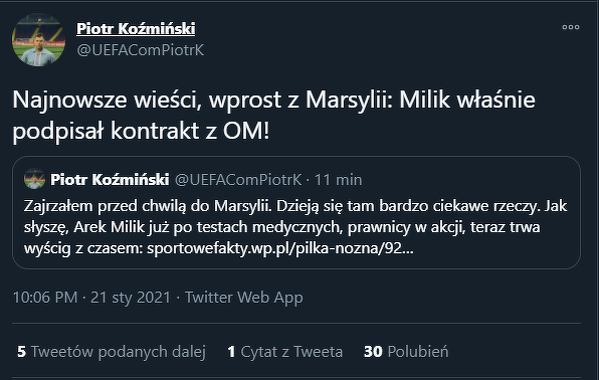Click the small avatar in quoted tweet

[34, 179]
